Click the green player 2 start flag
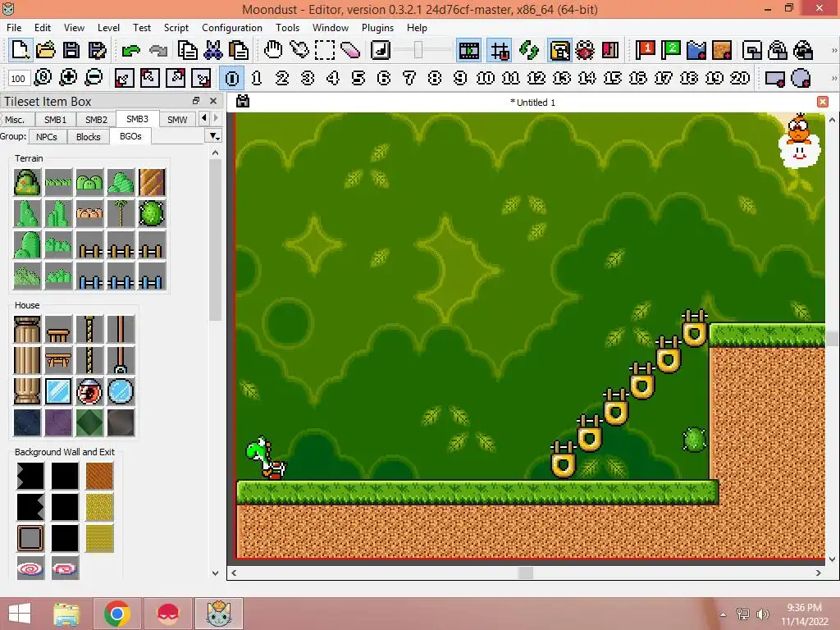840x630 pixels. pos(671,50)
